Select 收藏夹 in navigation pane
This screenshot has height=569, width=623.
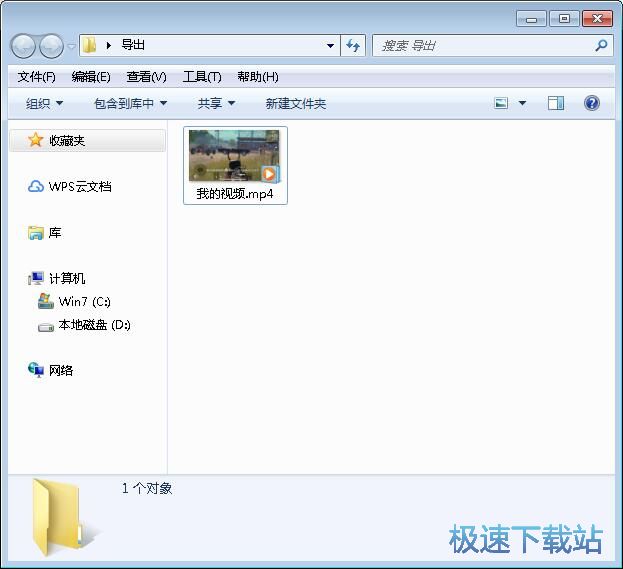tap(87, 140)
